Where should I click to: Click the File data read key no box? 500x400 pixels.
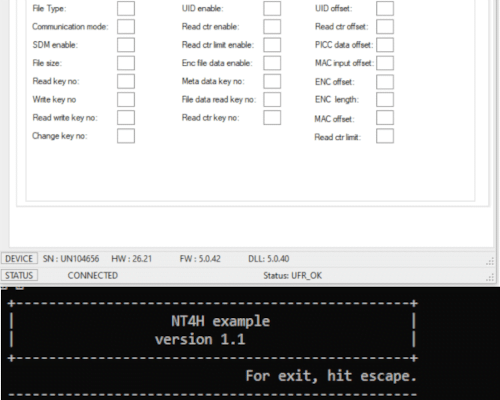tap(272, 99)
